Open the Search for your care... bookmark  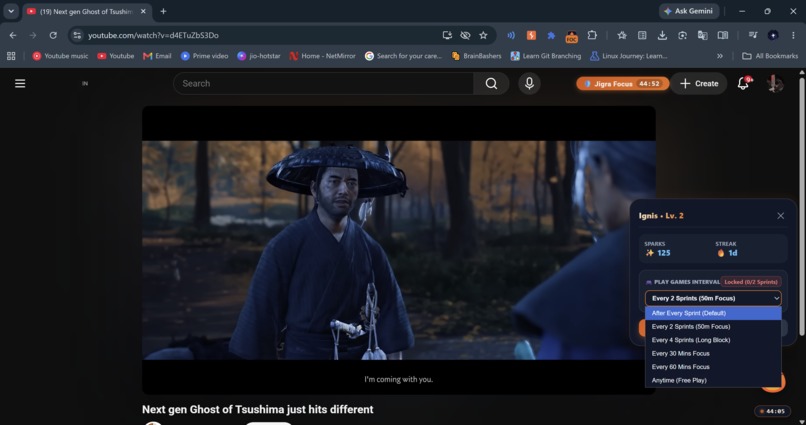[404, 56]
